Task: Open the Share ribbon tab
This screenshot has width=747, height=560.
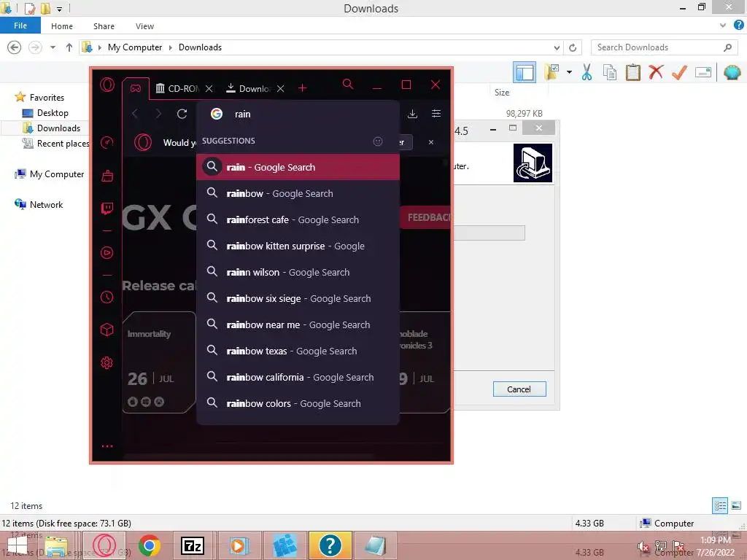Action: pyautogui.click(x=104, y=26)
